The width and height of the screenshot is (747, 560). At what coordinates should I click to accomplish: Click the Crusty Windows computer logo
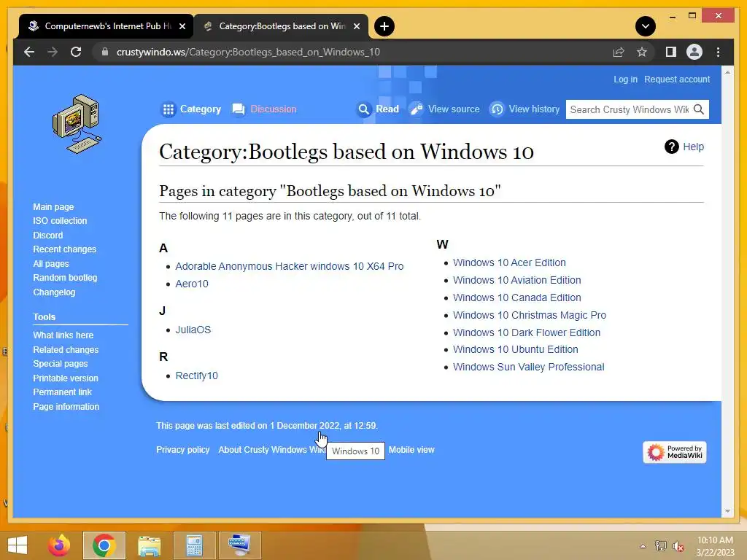pyautogui.click(x=77, y=124)
